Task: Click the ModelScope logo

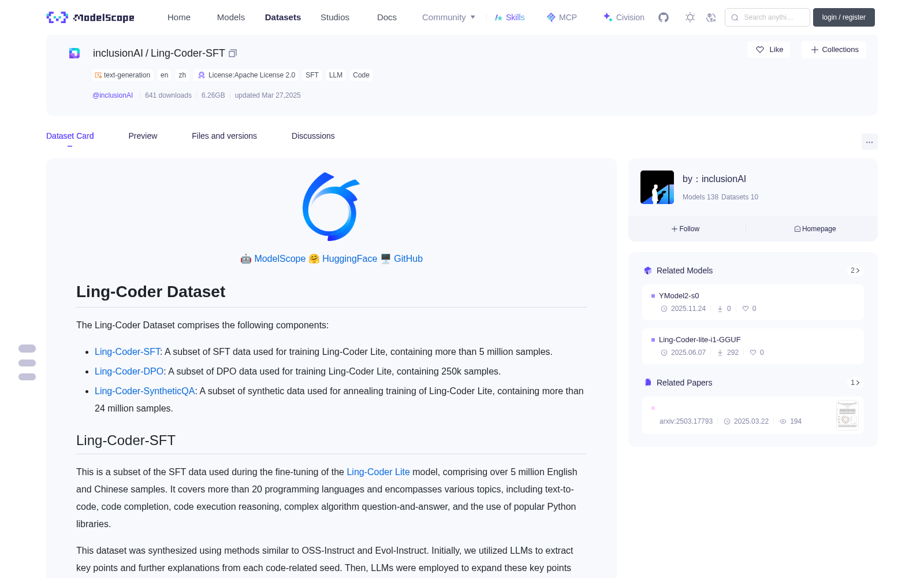Action: (91, 17)
